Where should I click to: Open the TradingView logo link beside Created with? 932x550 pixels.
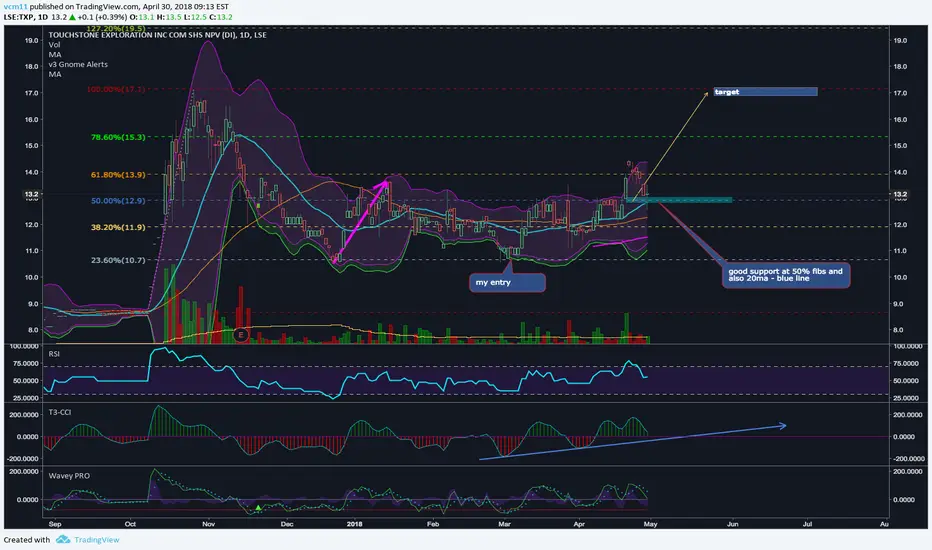click(x=87, y=540)
